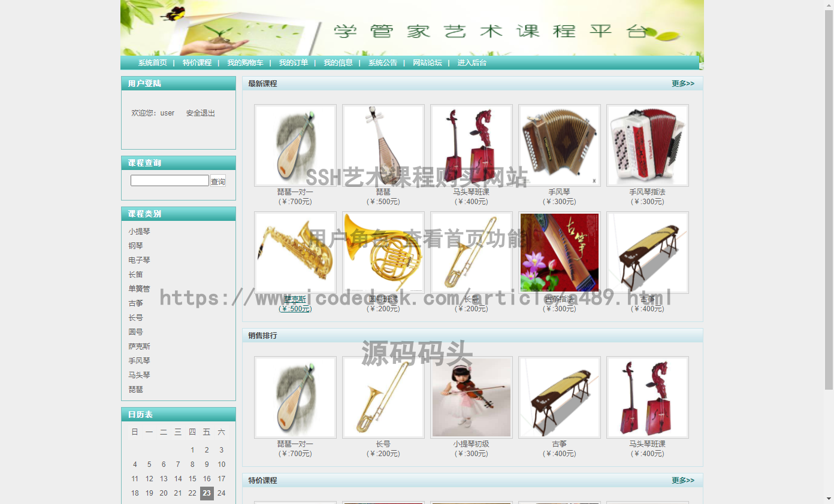Go to 我的购物车 in navigation bar

coord(245,63)
